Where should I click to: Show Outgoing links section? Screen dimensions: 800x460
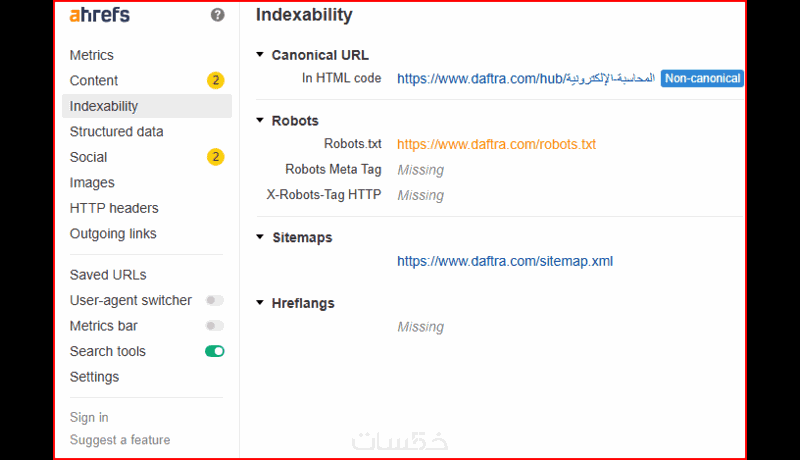coord(113,234)
